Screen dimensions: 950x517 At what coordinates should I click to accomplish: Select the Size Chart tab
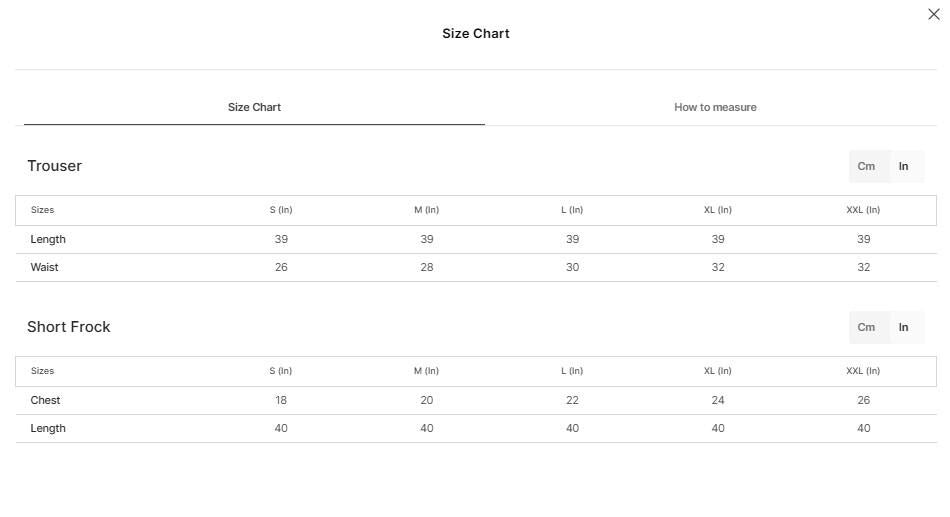coord(254,107)
